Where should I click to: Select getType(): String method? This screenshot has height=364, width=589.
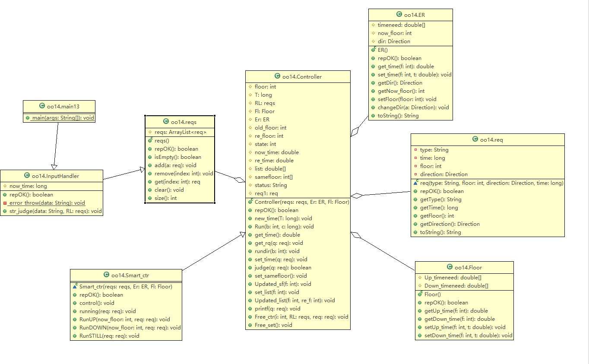click(440, 199)
